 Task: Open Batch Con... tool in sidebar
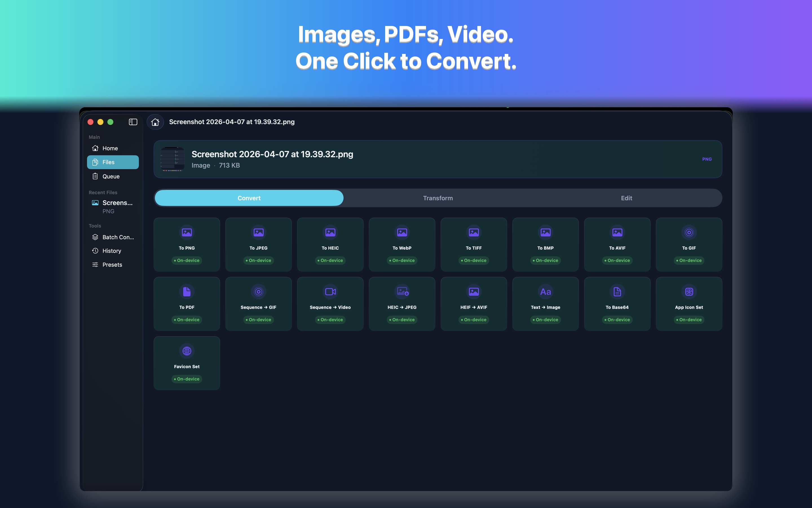point(113,237)
